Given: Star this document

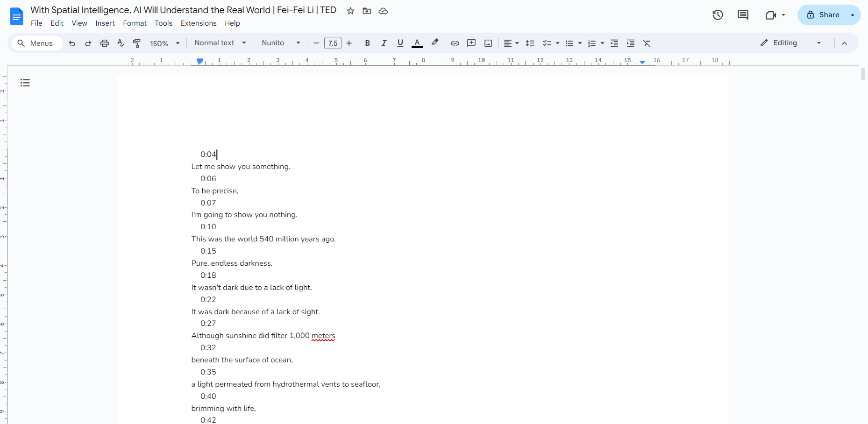Looking at the screenshot, I should (x=350, y=11).
